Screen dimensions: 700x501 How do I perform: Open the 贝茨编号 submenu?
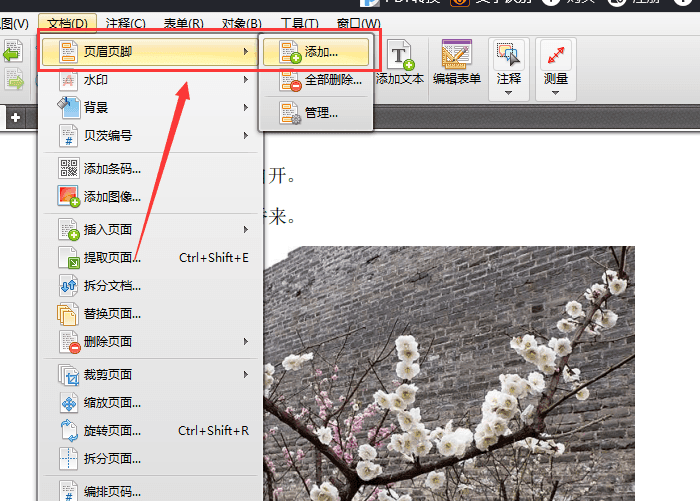(150, 135)
